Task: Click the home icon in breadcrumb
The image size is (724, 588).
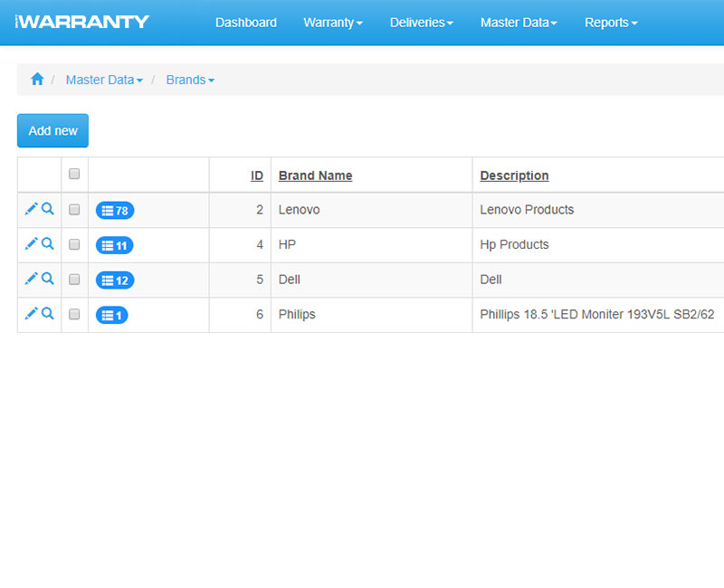Action: 37,80
